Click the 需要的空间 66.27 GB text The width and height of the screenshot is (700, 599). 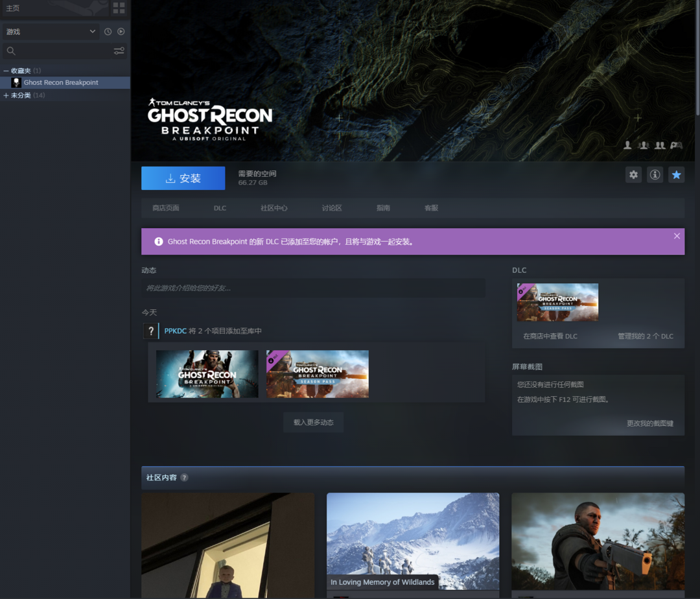pos(257,178)
